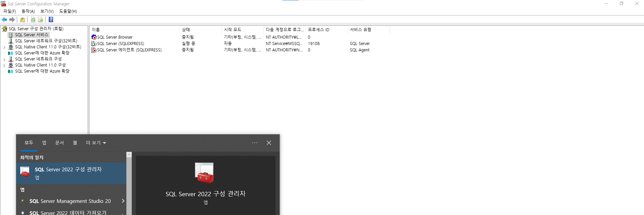Open the three-dots options in the search panel
The height and width of the screenshot is (215, 644).
tap(255, 143)
